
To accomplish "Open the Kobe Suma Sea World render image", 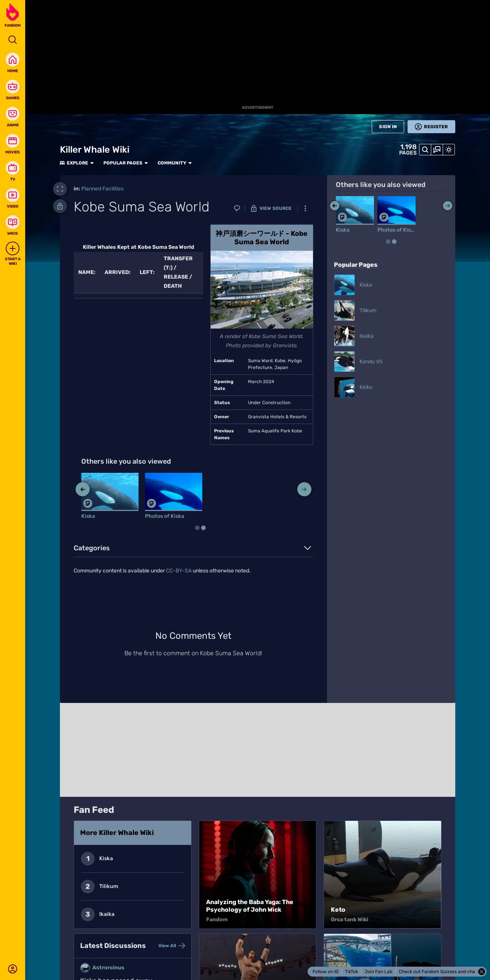I will [x=262, y=290].
